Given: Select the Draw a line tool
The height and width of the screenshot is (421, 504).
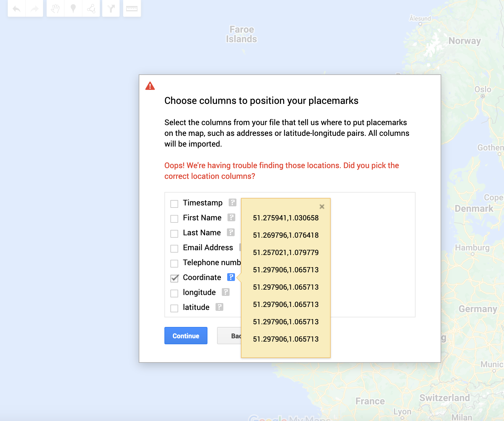Looking at the screenshot, I should pyautogui.click(x=91, y=9).
